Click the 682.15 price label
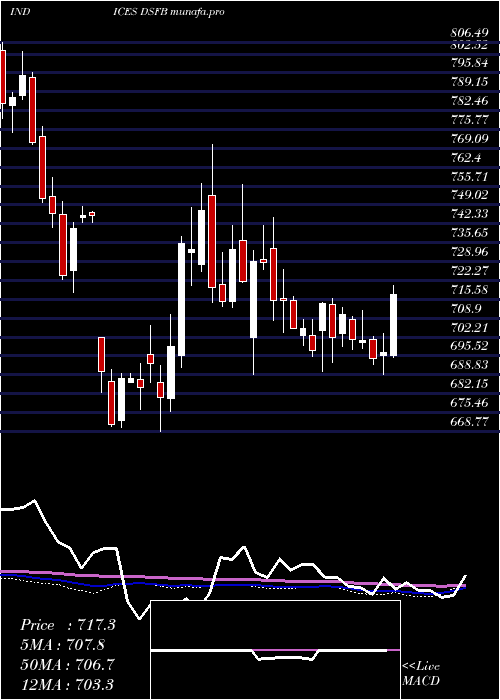The width and height of the screenshot is (500, 700). point(469,383)
